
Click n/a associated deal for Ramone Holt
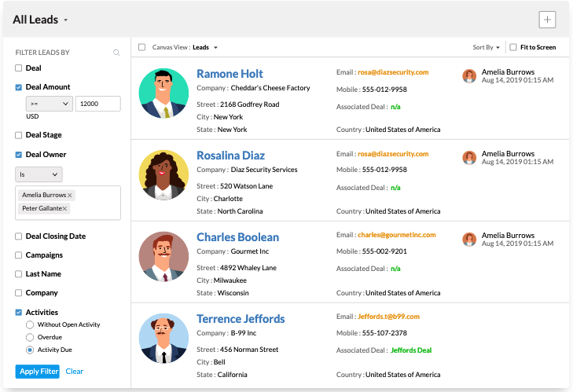[395, 107]
